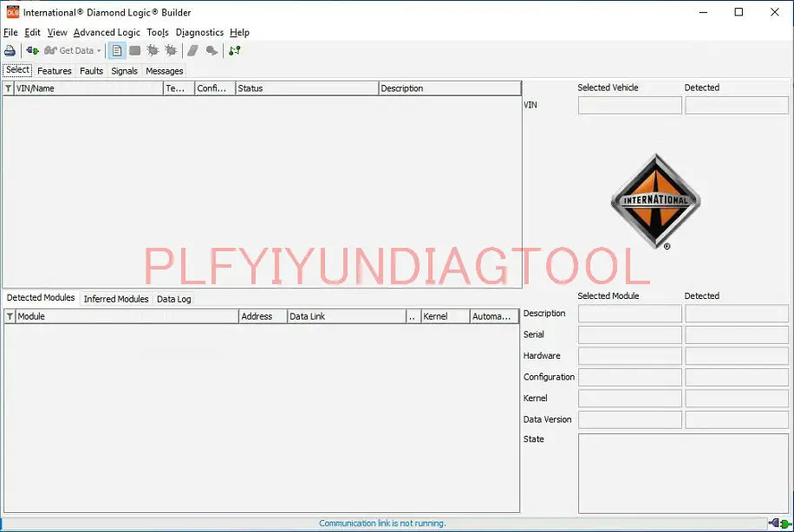Image resolution: width=794 pixels, height=532 pixels.
Task: Maximize the Diamond Logic Builder window
Action: click(x=739, y=12)
